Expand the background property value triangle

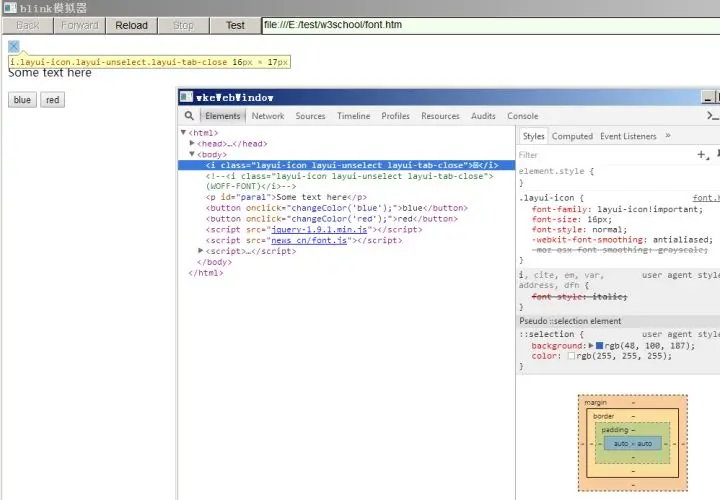tap(591, 345)
